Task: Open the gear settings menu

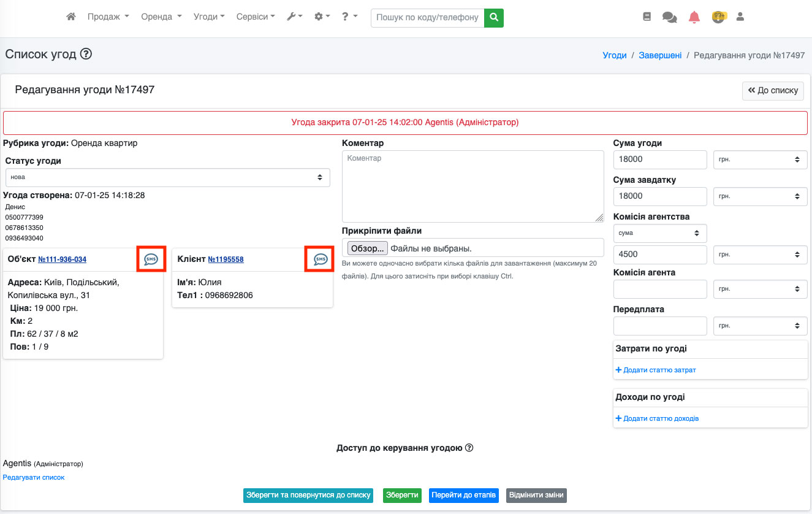Action: pos(322,17)
